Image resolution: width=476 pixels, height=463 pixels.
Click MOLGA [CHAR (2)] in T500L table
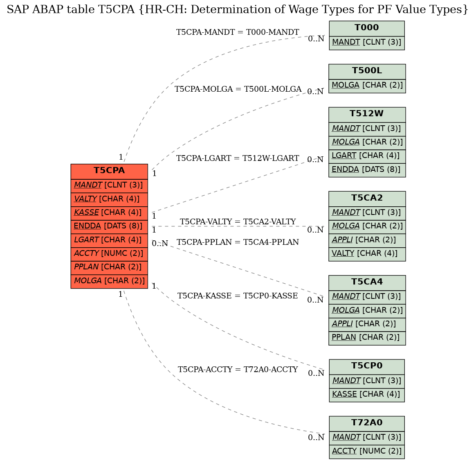coord(367,86)
